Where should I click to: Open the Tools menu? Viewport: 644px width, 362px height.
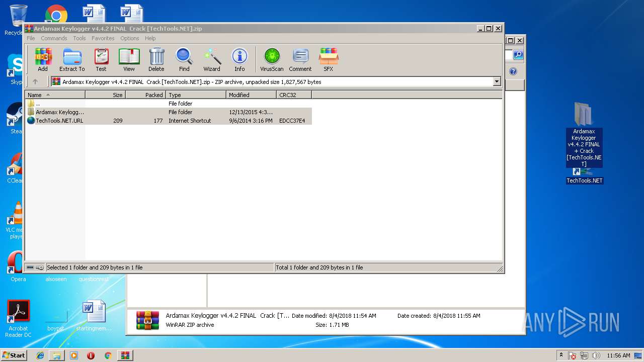pyautogui.click(x=79, y=38)
